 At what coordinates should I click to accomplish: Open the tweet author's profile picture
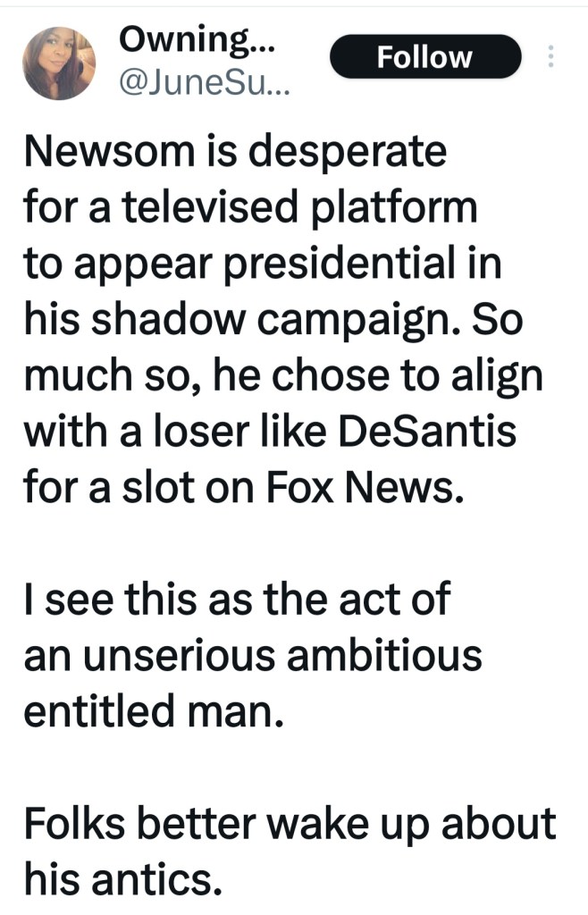pyautogui.click(x=59, y=63)
